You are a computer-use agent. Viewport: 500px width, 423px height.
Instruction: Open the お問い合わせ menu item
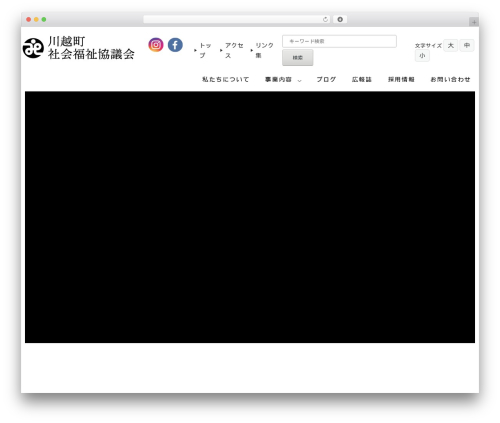[x=450, y=79]
